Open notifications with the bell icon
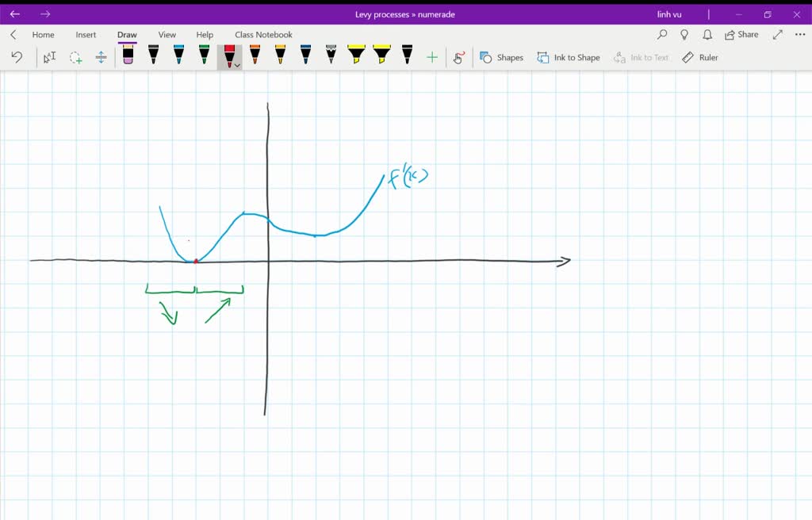This screenshot has height=520, width=812. coord(707,34)
